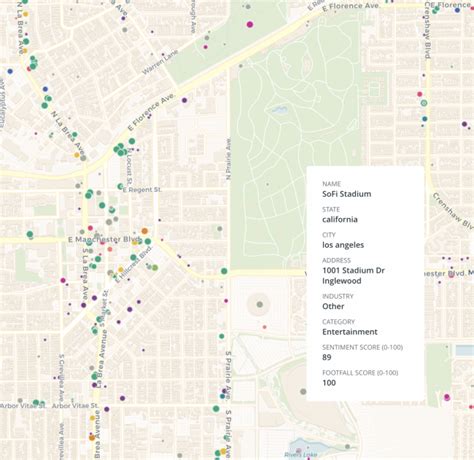Click the small red marker below the round arena
Viewport: 474px width, 460px height.
point(264,327)
